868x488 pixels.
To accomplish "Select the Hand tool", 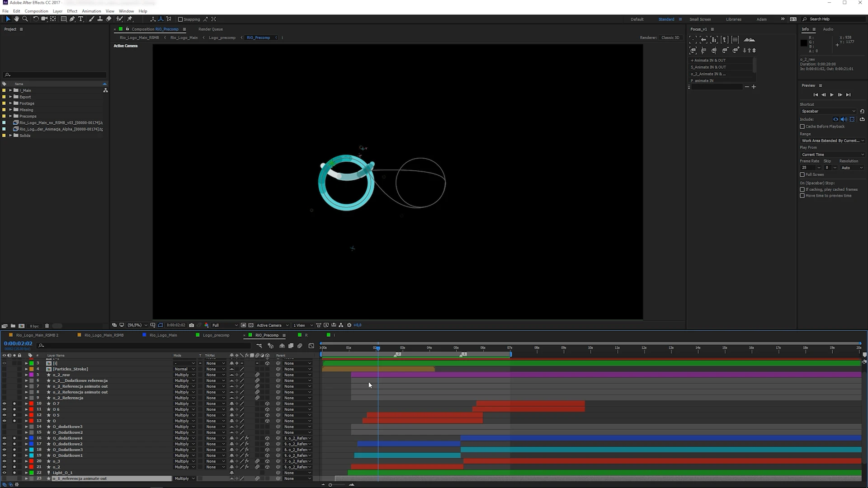I will pos(16,19).
